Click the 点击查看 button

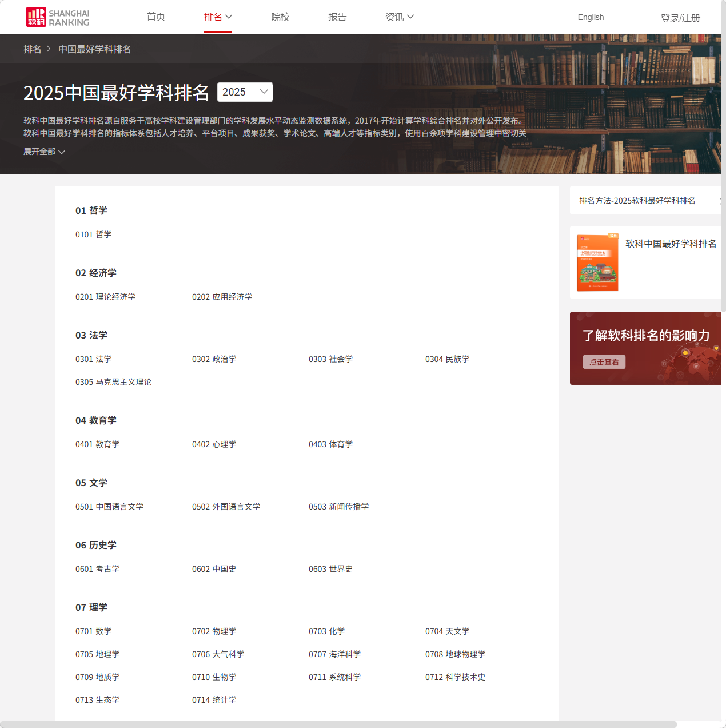coord(604,361)
